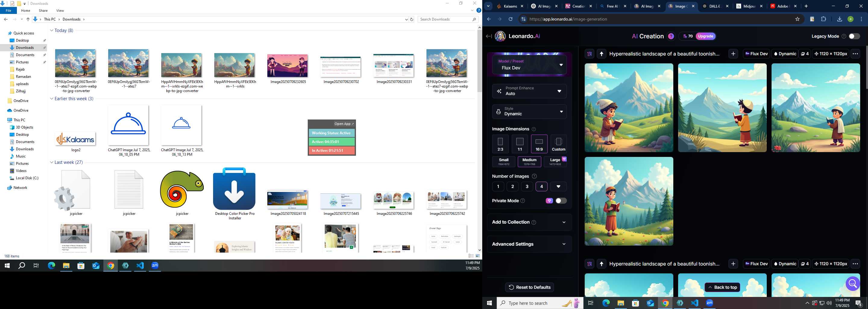Image resolution: width=868 pixels, height=309 pixels.
Task: Click the 70 token balance icon
Action: tap(685, 37)
